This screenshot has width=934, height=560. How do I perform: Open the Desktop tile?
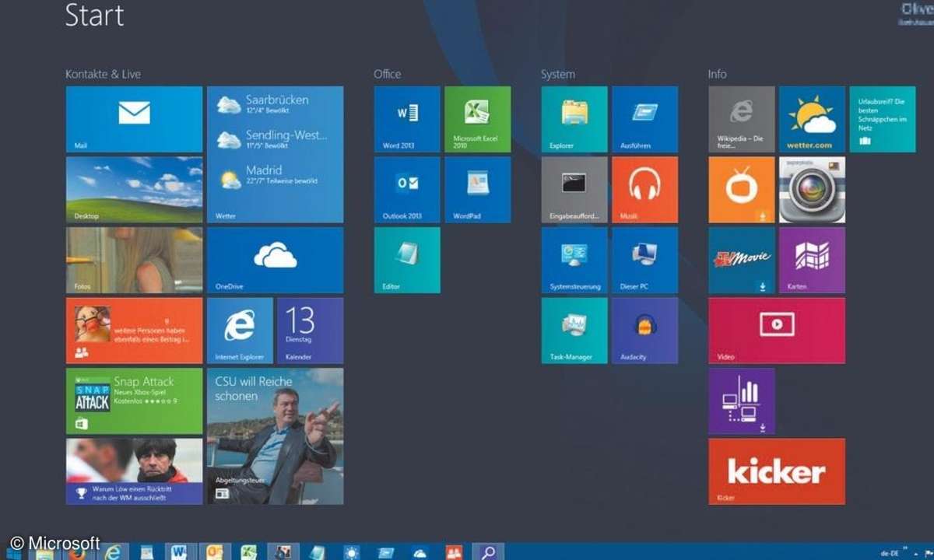click(134, 190)
